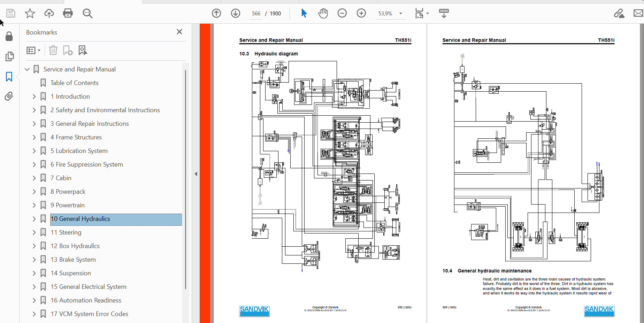
Task: Toggle the Page Thumbnails panel icon
Action: tap(9, 56)
